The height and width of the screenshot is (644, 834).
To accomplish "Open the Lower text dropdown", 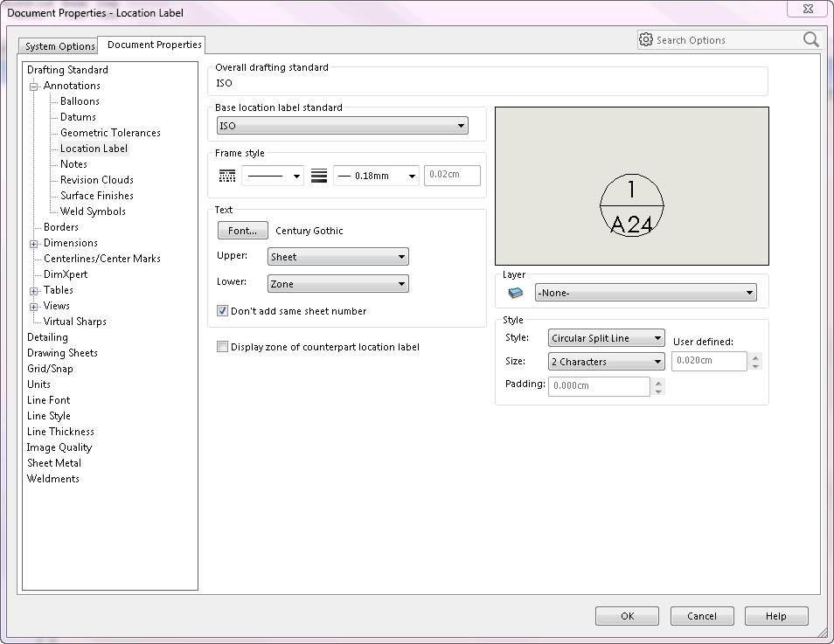I will tap(337, 284).
